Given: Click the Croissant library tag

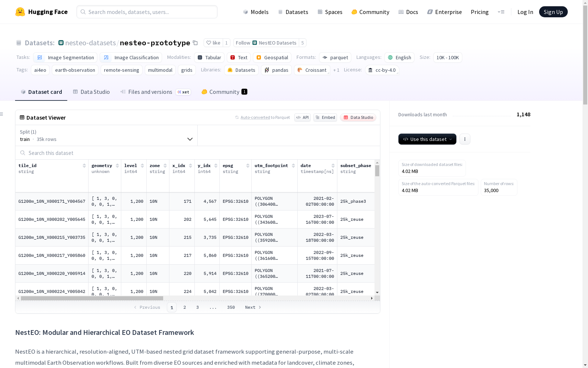Looking at the screenshot, I should 312,70.
